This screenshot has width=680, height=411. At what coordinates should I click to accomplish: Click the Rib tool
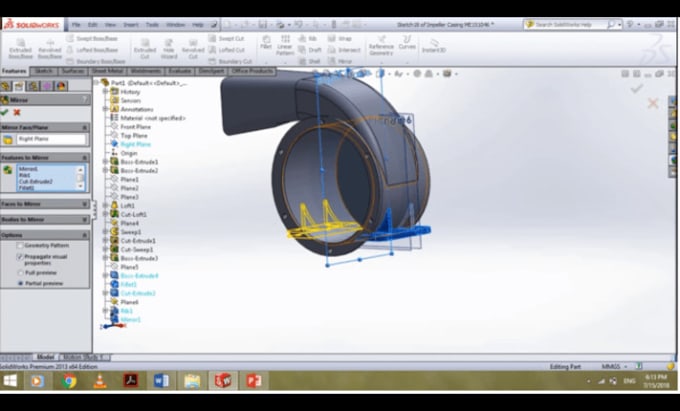pyautogui.click(x=307, y=39)
